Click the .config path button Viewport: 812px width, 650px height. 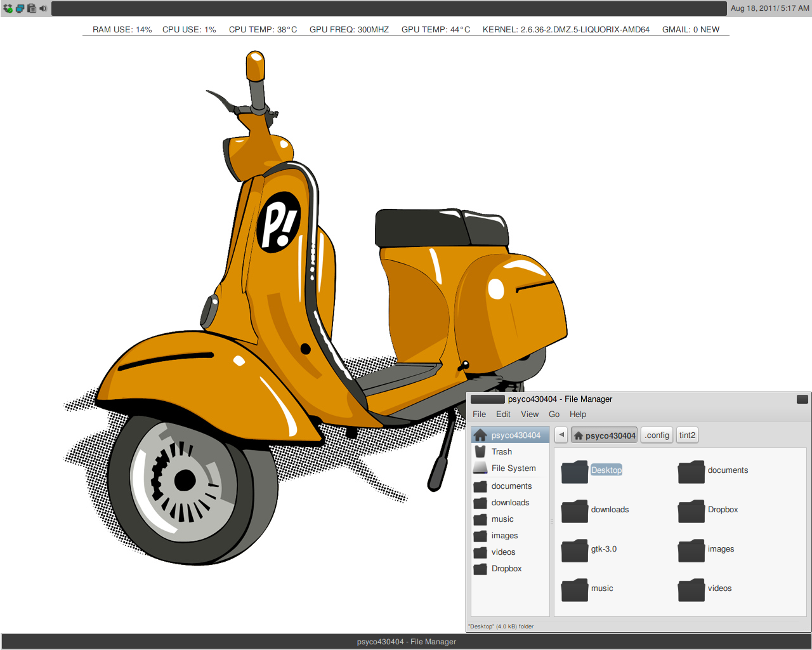coord(657,435)
